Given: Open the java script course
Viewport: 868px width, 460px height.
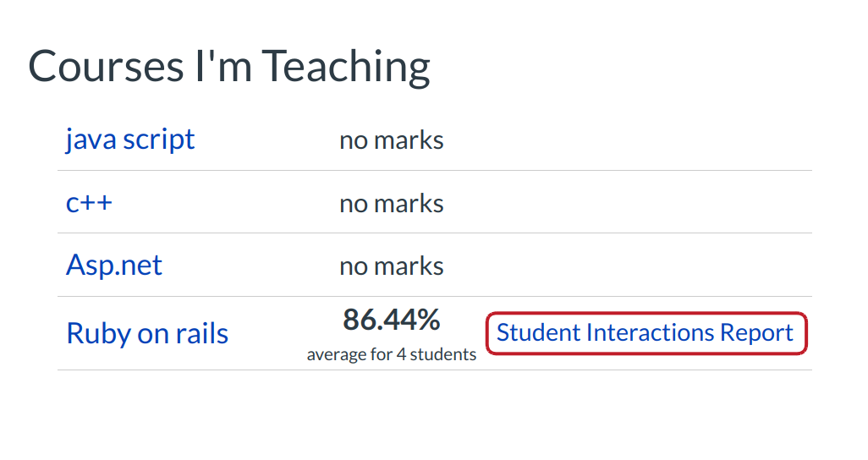Looking at the screenshot, I should [130, 140].
